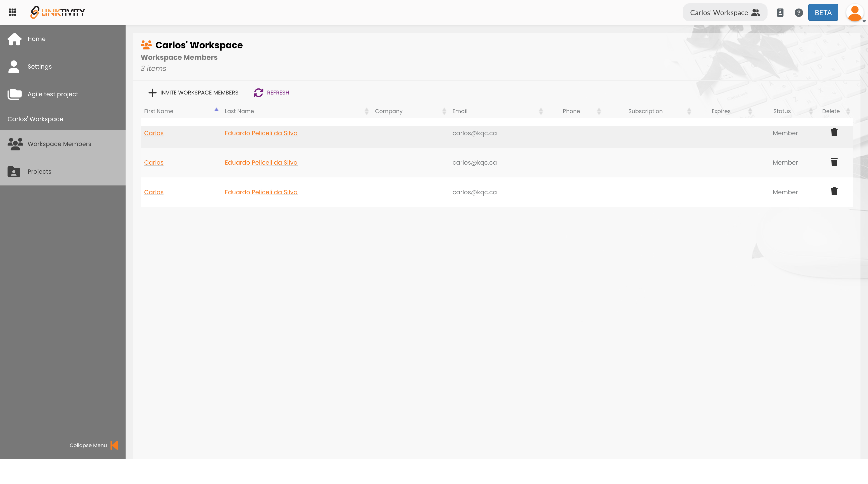Open the Carlos' Workspace selector in header
This screenshot has width=868, height=484.
(725, 13)
